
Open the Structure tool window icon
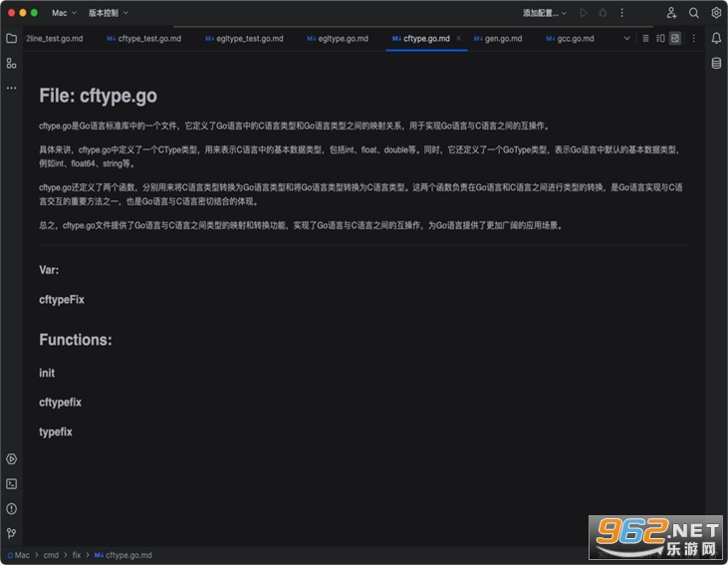pos(12,63)
